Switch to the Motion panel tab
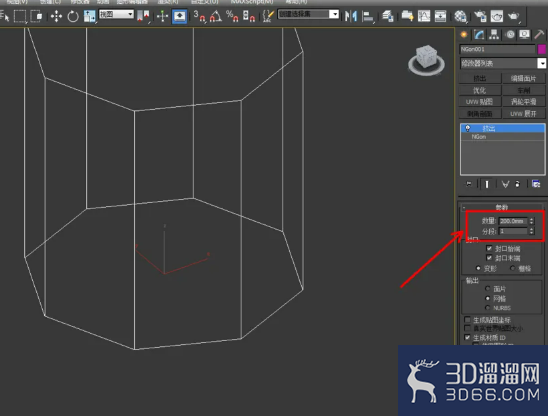 (x=510, y=35)
